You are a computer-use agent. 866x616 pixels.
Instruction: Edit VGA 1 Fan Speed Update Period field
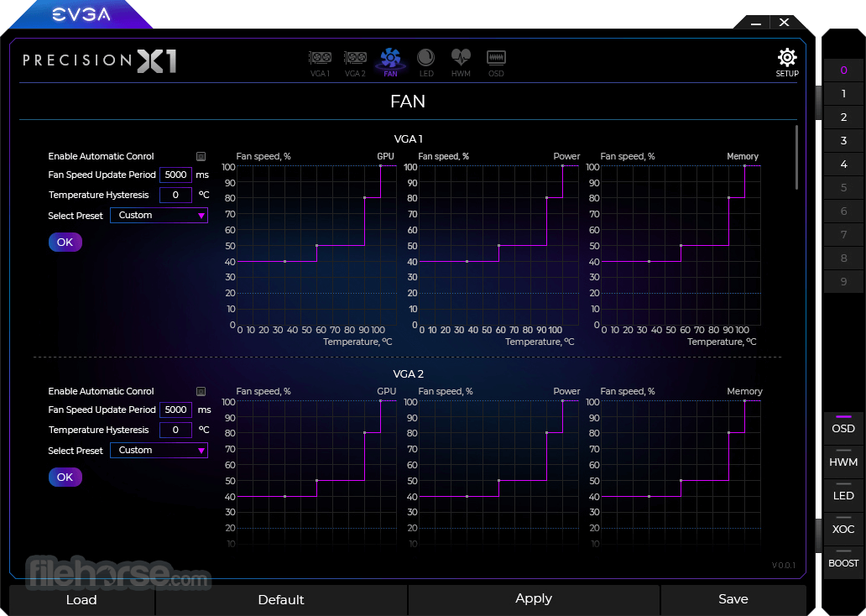[175, 175]
